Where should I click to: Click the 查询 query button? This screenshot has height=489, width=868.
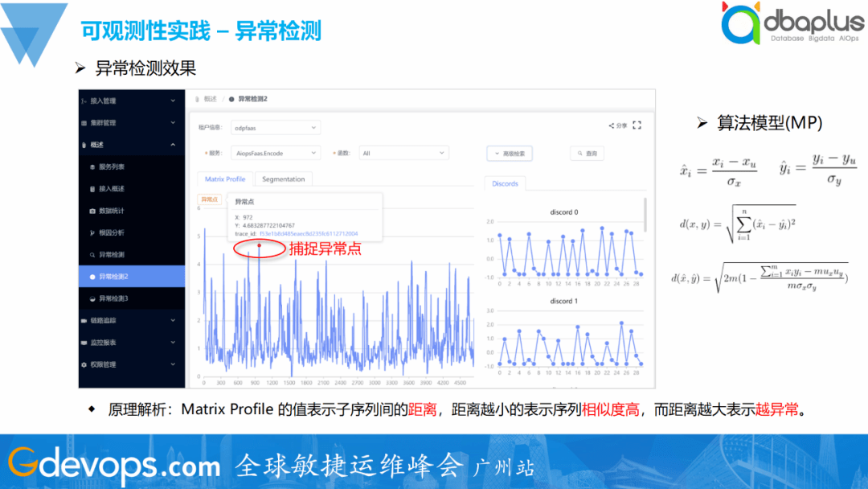point(588,153)
